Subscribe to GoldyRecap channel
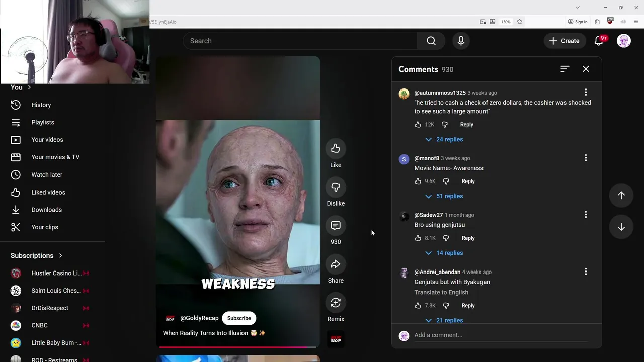Image resolution: width=644 pixels, height=362 pixels. 239,318
